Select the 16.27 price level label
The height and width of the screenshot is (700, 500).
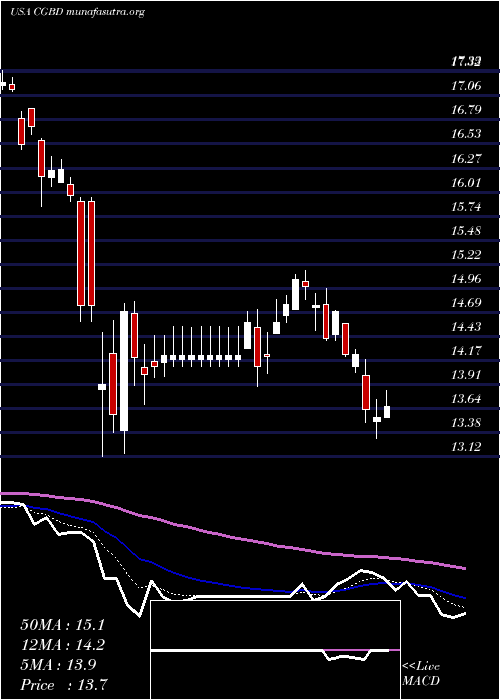point(466,158)
